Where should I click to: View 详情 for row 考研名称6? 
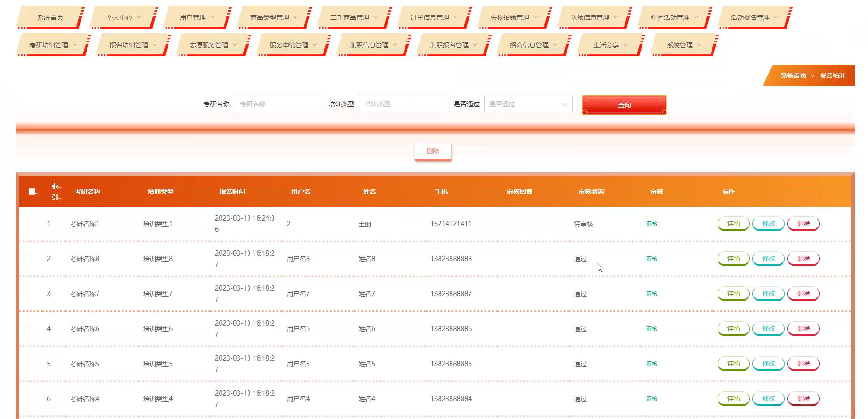point(734,329)
